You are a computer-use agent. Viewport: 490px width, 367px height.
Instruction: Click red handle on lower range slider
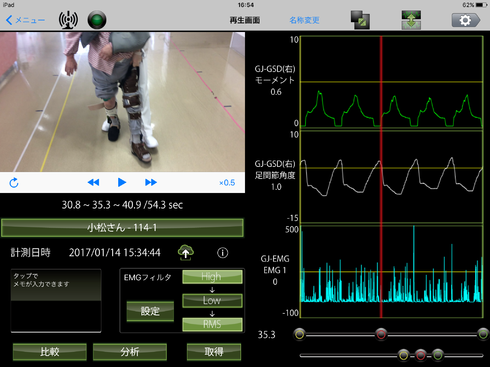pyautogui.click(x=421, y=355)
